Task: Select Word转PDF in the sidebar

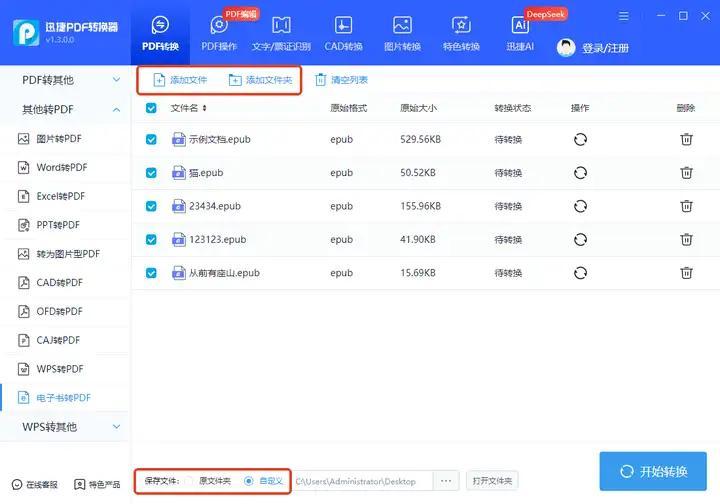Action: (61, 167)
